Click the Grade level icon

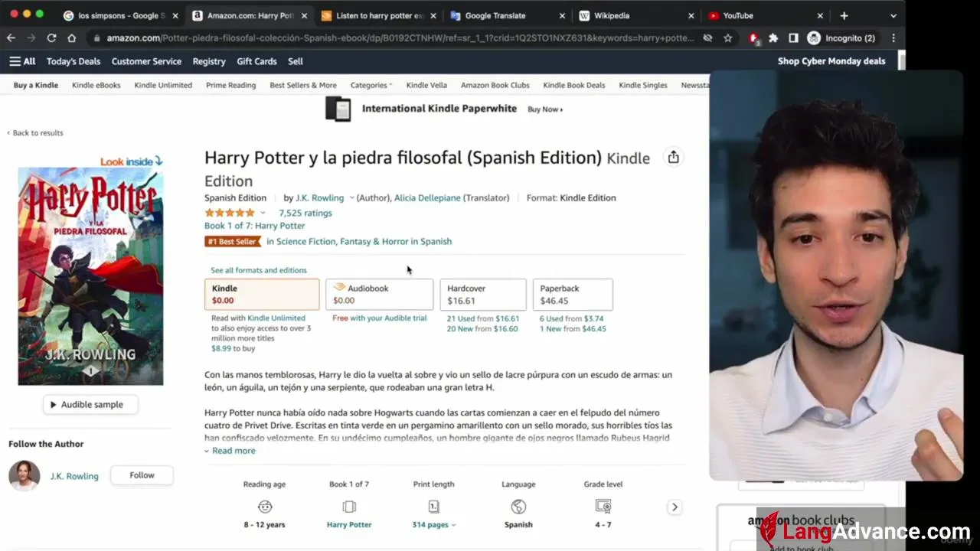pyautogui.click(x=603, y=507)
